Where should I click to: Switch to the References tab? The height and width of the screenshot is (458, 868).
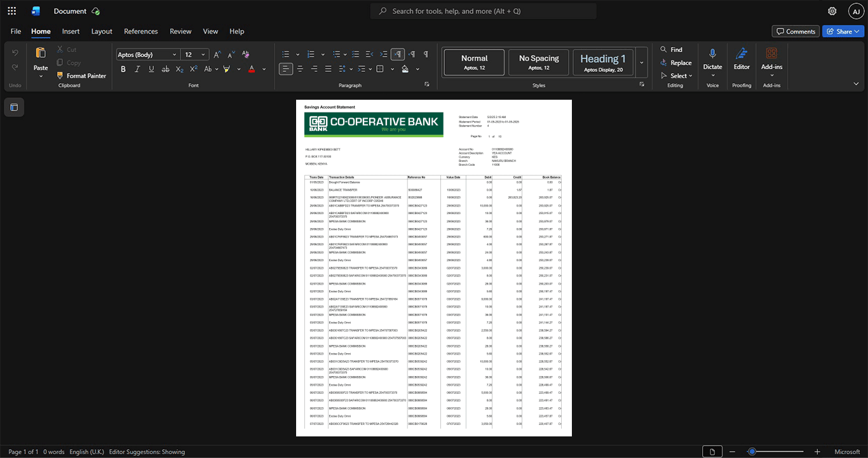tap(140, 31)
